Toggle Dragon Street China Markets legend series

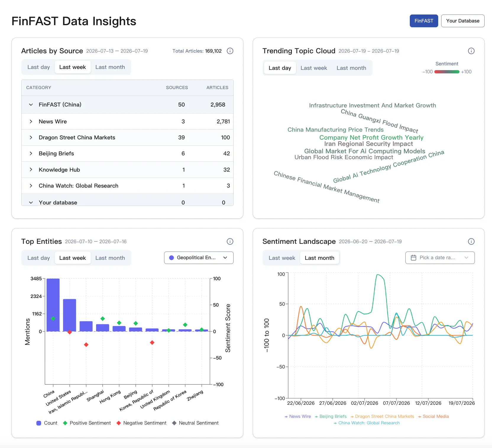point(382,416)
